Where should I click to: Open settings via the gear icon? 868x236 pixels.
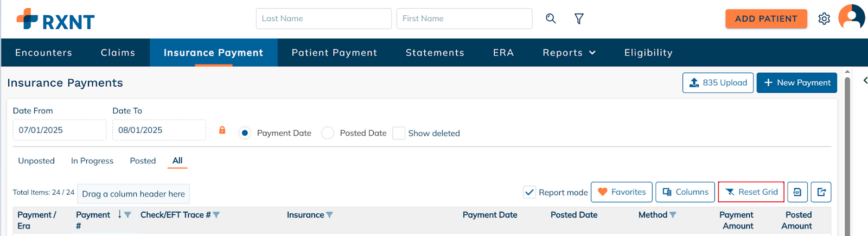point(824,19)
